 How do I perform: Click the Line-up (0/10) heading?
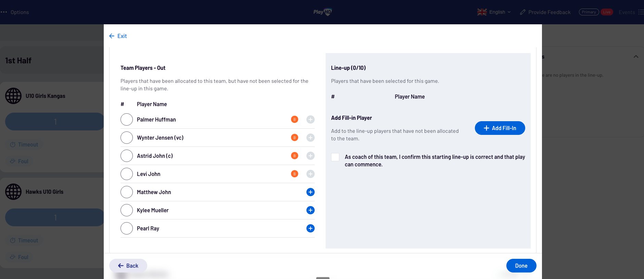(349, 68)
